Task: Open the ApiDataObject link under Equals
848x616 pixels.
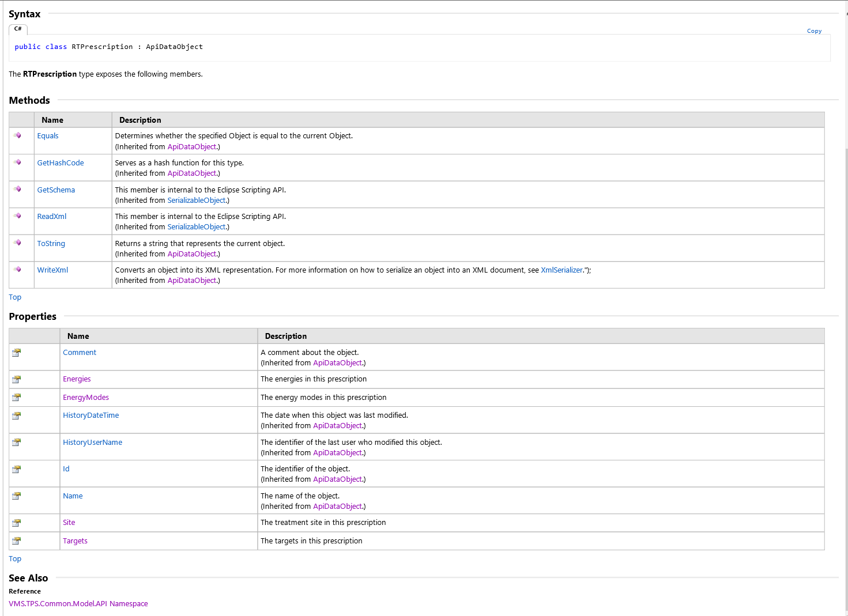Action: (191, 146)
